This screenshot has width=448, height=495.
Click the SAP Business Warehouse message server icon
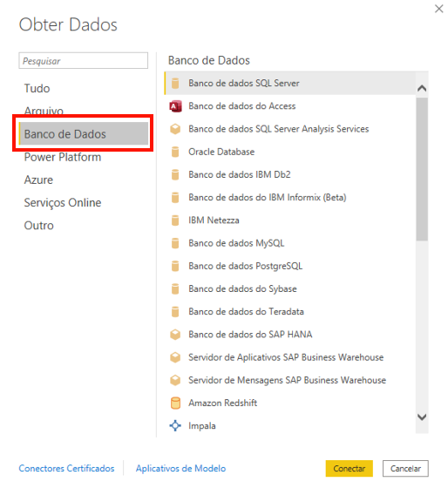coord(175,380)
